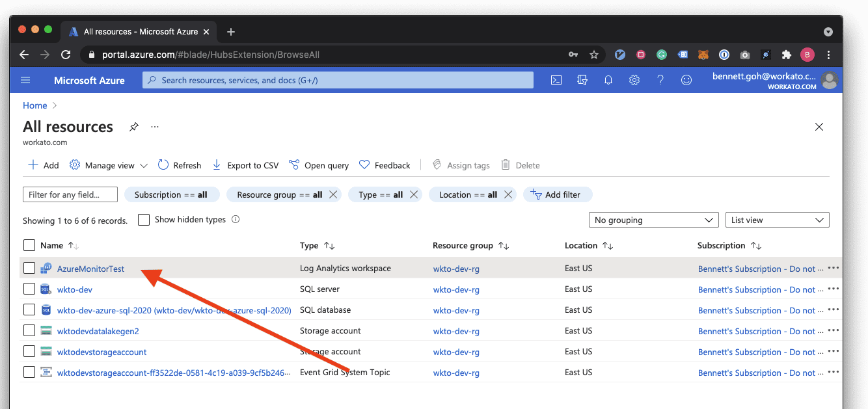
Task: Click the Filter for any field input
Action: pos(70,194)
